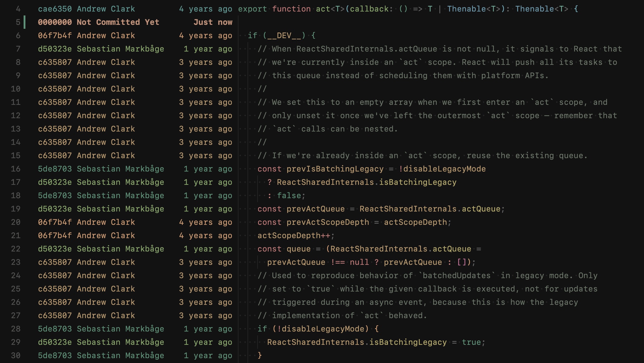Click 'Sebastian Markbåge' author on line 30

click(120, 355)
